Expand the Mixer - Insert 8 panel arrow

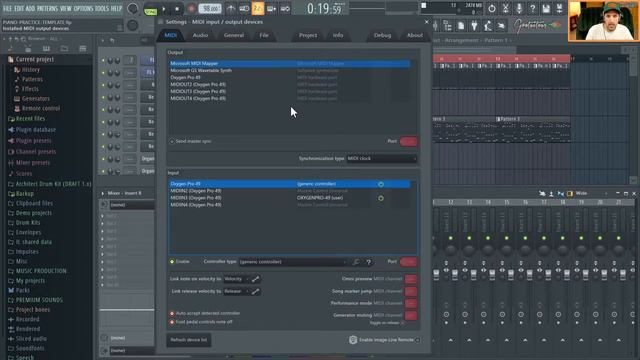[103, 193]
